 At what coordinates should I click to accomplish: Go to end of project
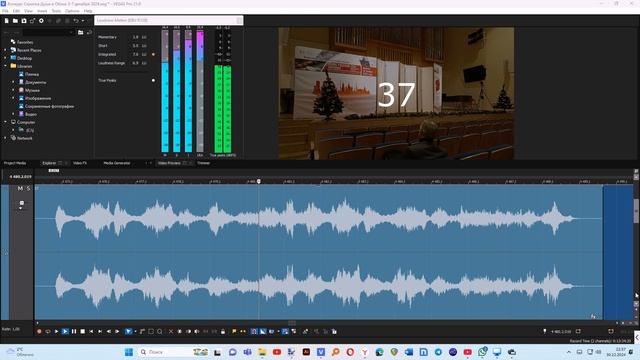point(100,331)
